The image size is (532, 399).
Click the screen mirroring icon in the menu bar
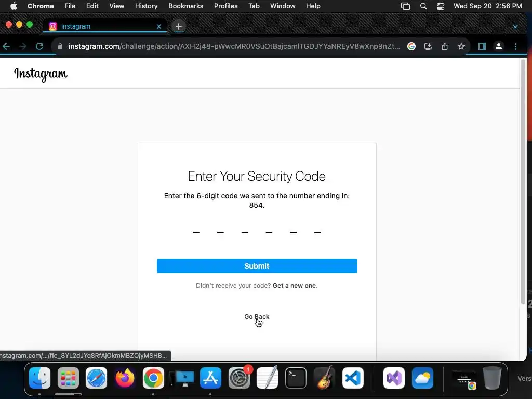pos(405,6)
